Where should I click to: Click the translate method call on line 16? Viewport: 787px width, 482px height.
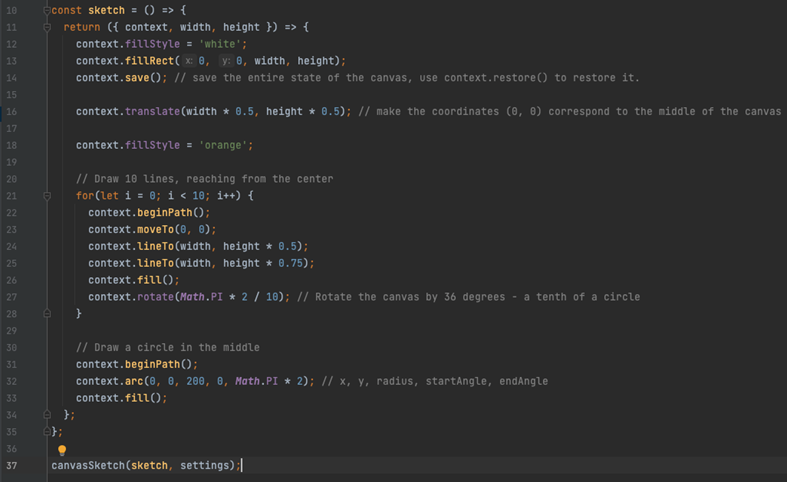(152, 111)
